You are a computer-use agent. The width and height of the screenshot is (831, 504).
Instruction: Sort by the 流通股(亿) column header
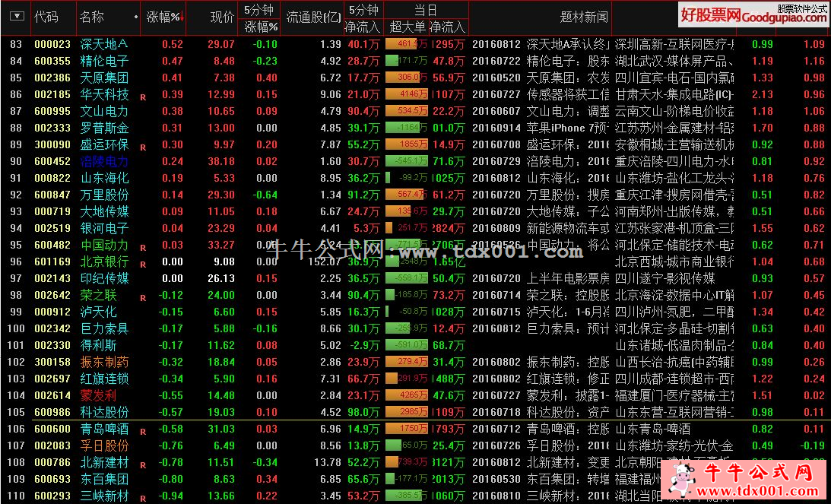[314, 17]
